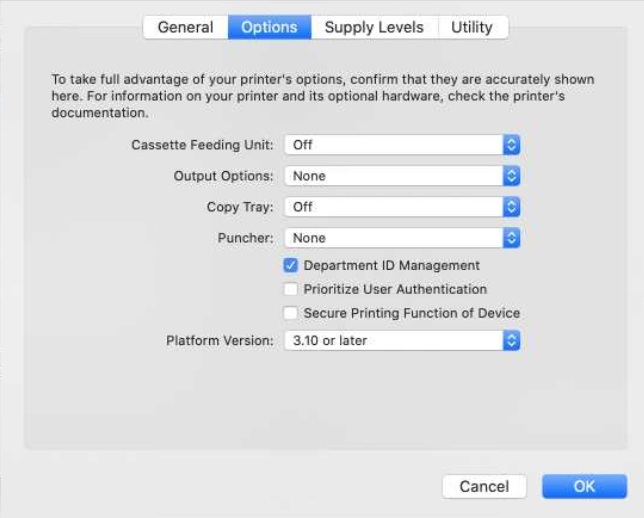Open the Cassette Feeding Unit dropdown showing Off

click(393, 145)
